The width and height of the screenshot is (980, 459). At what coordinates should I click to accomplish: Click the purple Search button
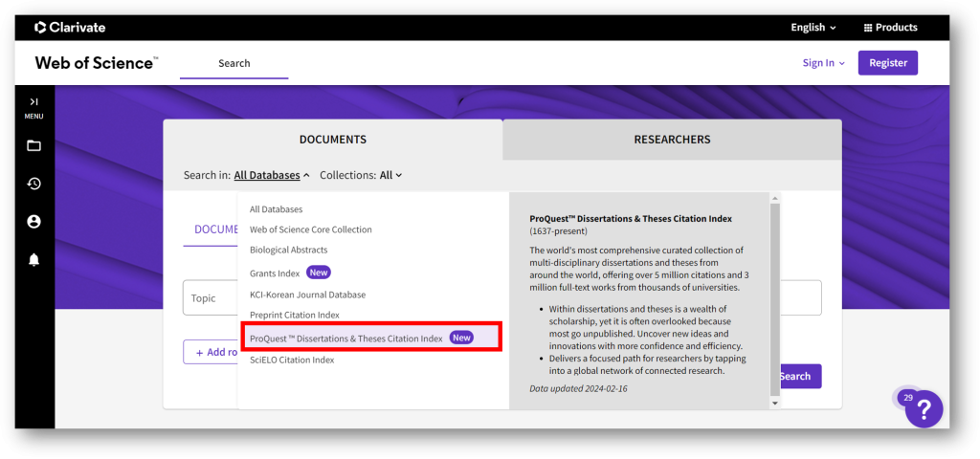[800, 377]
